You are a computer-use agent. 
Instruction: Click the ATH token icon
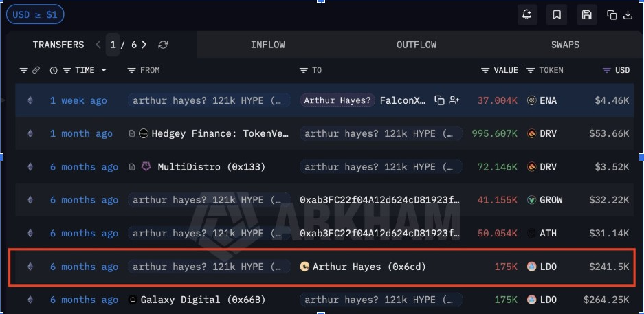pos(531,233)
